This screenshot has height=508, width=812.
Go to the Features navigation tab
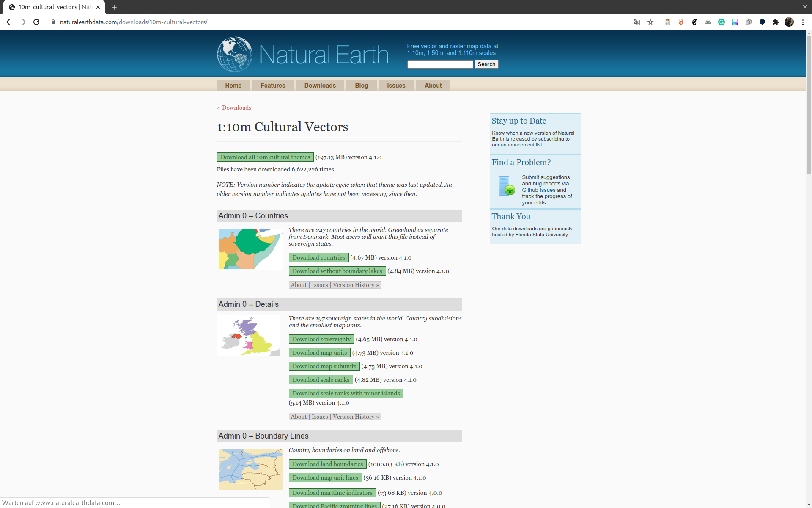[273, 86]
